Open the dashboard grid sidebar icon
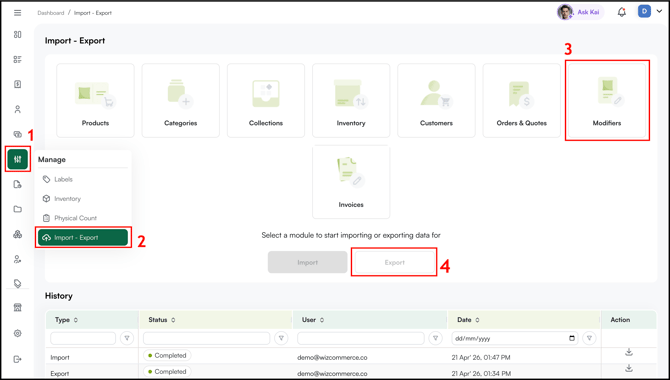This screenshot has height=380, width=670. (18, 35)
